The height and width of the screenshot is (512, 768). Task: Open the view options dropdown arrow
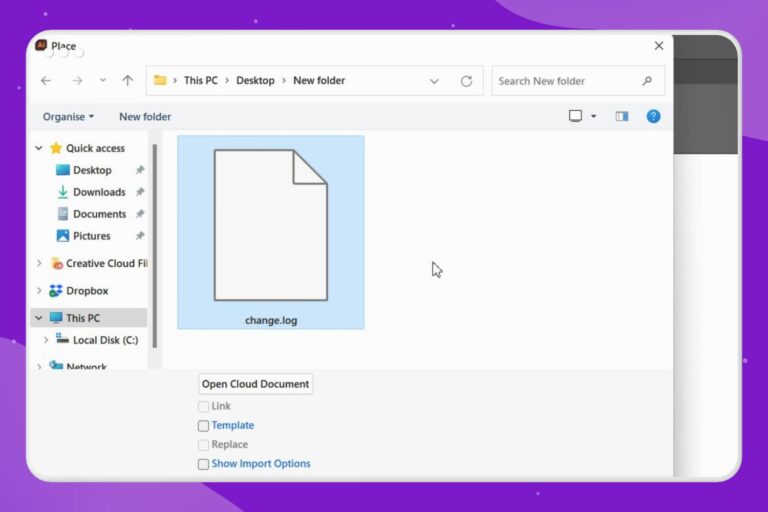(594, 116)
